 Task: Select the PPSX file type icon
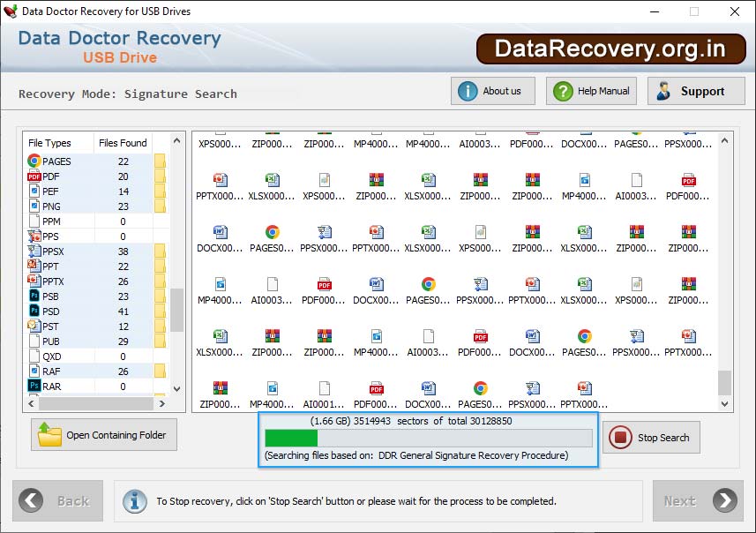34,251
